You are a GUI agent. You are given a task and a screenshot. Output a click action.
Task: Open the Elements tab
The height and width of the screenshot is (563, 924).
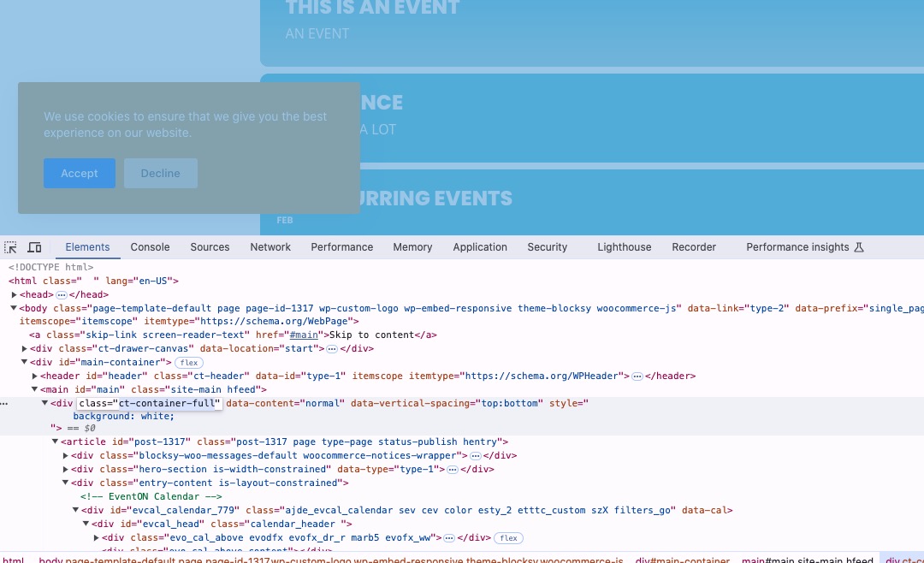pos(87,247)
